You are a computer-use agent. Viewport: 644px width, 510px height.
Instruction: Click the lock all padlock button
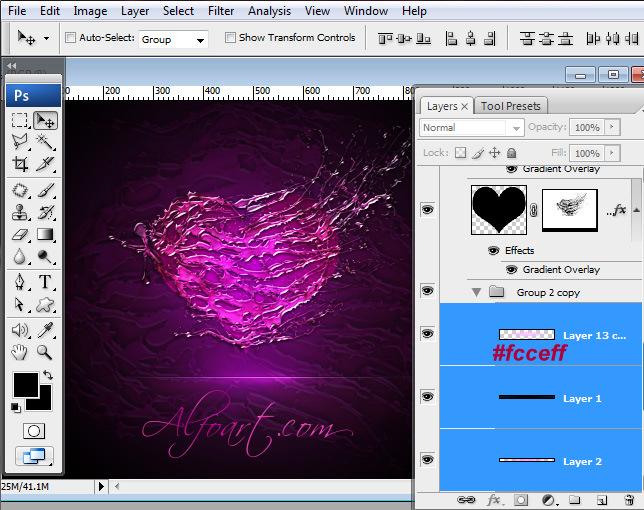[511, 153]
